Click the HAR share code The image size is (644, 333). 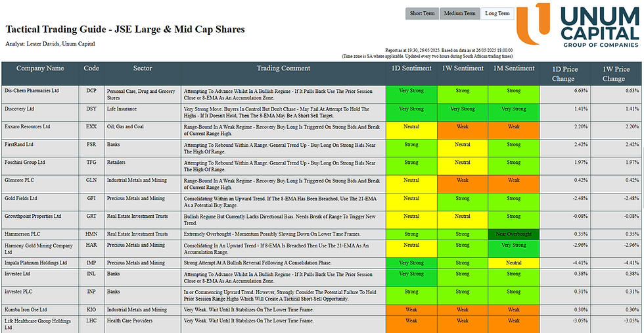91,245
